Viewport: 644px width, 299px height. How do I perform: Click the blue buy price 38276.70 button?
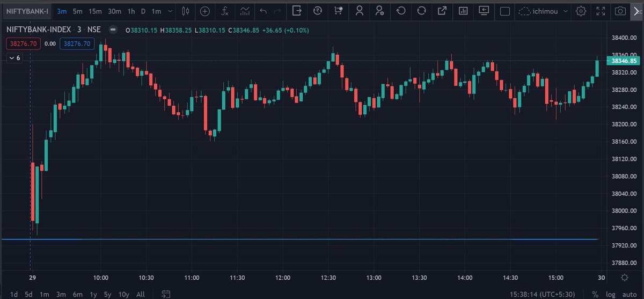click(77, 43)
